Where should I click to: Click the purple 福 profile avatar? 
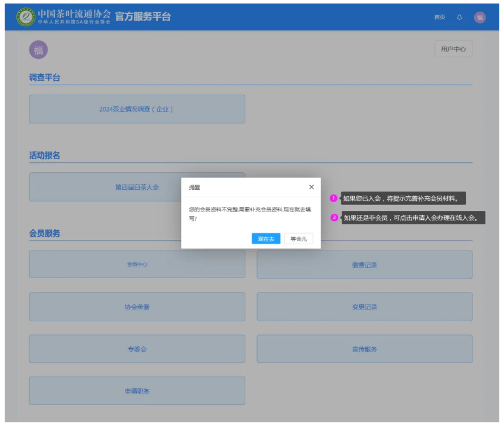(x=38, y=50)
